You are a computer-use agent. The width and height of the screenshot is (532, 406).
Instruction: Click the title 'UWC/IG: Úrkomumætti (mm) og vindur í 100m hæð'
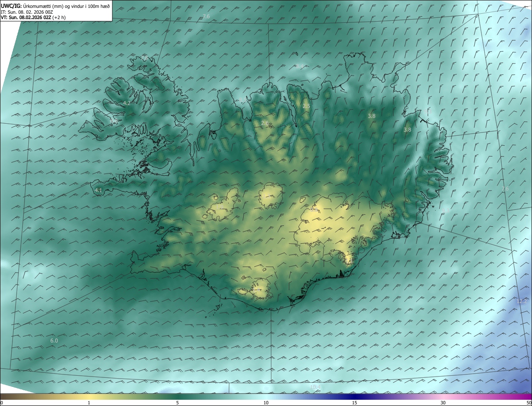tap(55, 6)
